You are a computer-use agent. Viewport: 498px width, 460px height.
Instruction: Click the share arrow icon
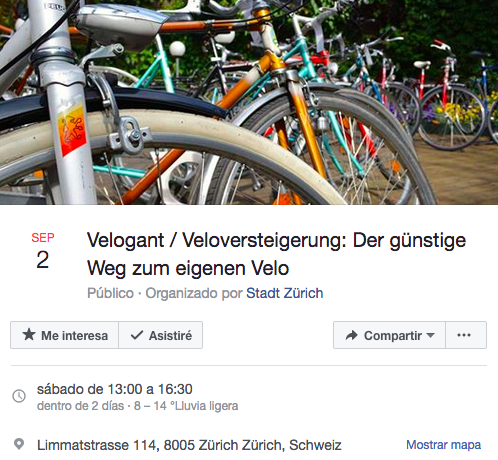[351, 335]
